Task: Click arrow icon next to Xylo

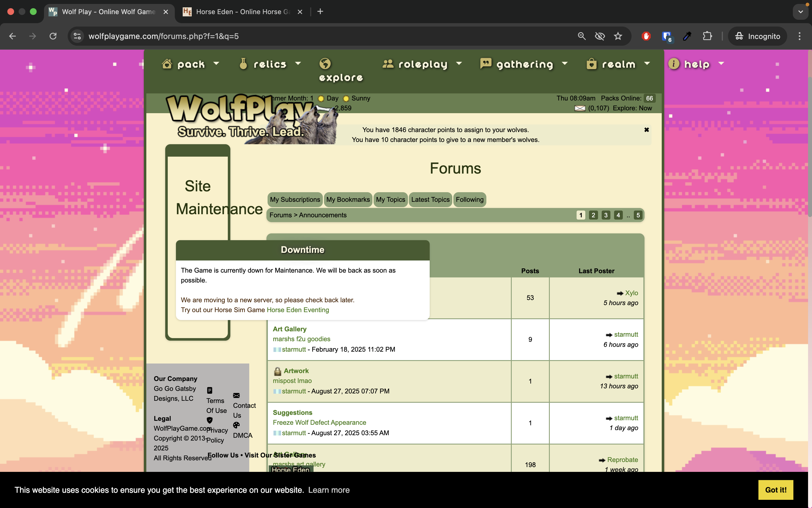Action: [620, 293]
